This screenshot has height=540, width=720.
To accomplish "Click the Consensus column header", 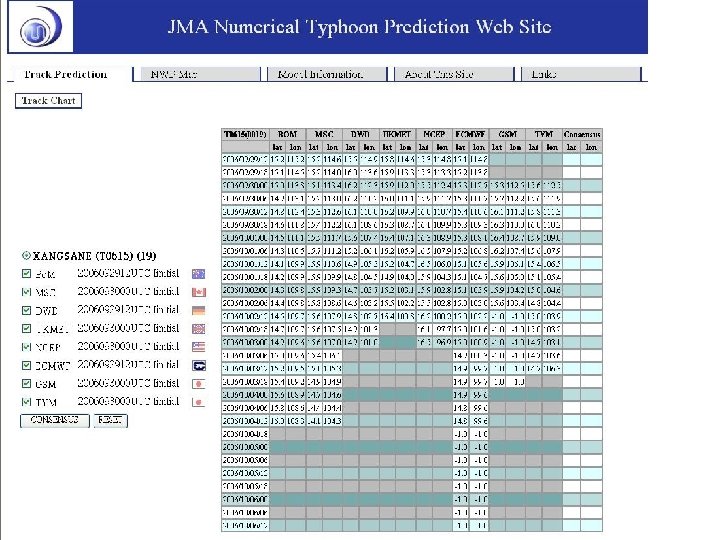I will point(582,135).
